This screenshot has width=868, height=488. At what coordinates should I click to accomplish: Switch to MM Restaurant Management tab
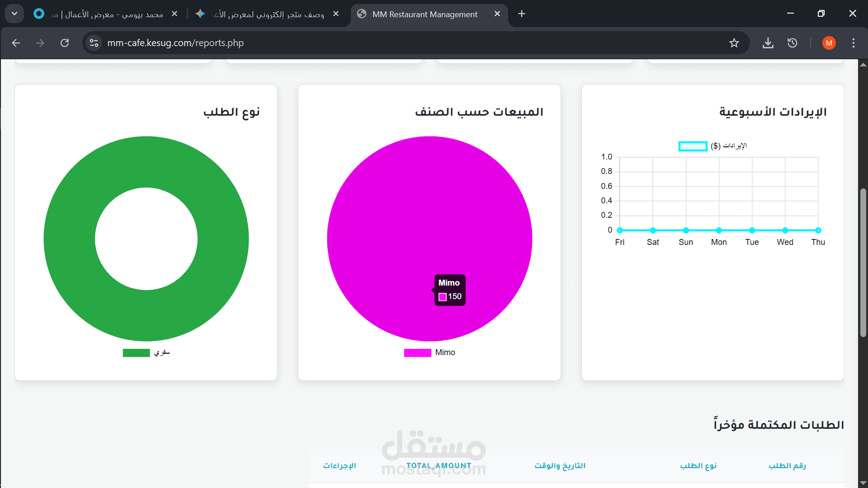425,14
